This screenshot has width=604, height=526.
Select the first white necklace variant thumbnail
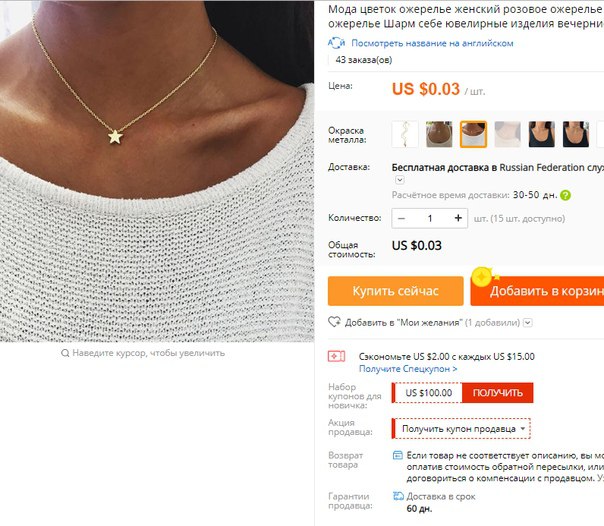click(x=404, y=134)
